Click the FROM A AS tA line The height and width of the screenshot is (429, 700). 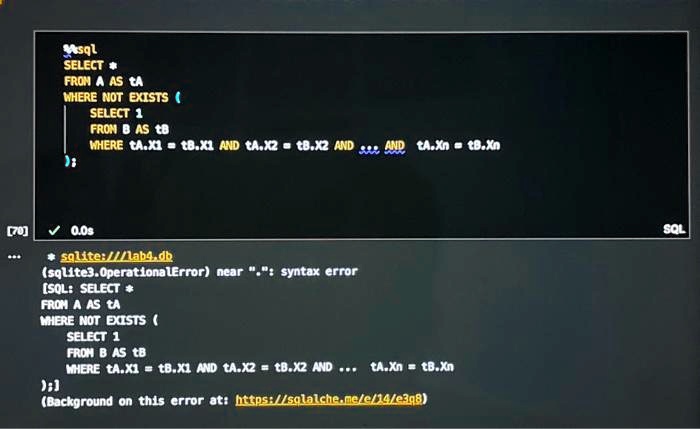103,81
